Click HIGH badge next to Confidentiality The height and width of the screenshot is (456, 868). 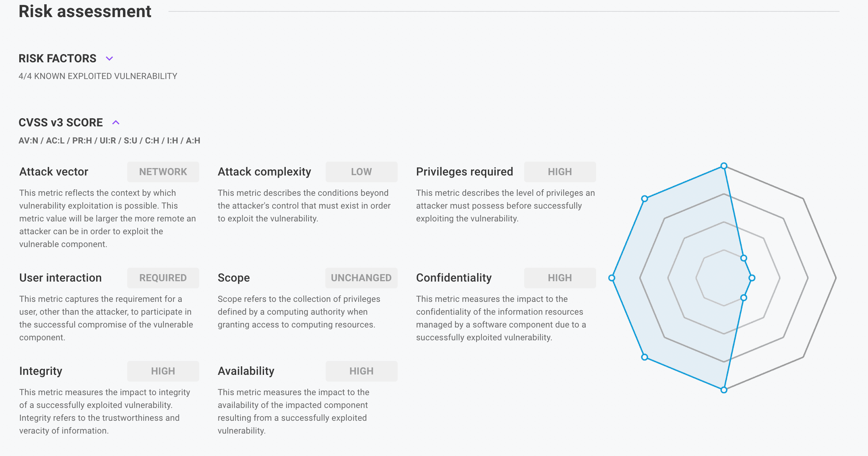click(x=559, y=278)
